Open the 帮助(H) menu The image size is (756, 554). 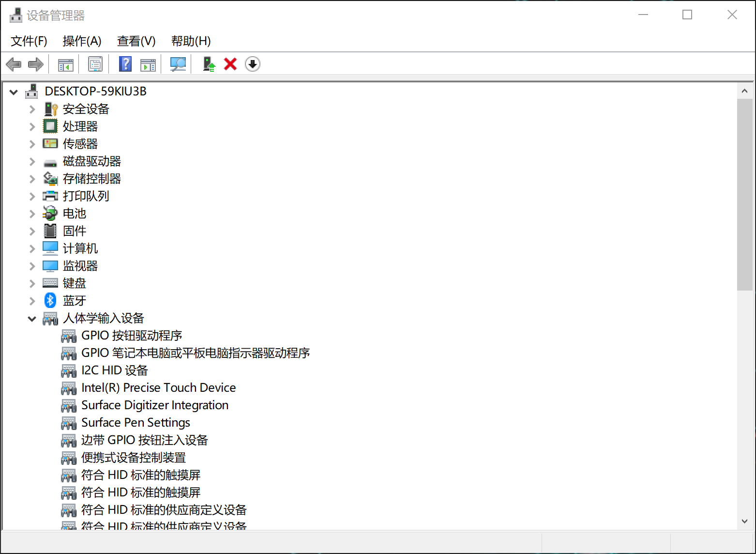point(191,41)
